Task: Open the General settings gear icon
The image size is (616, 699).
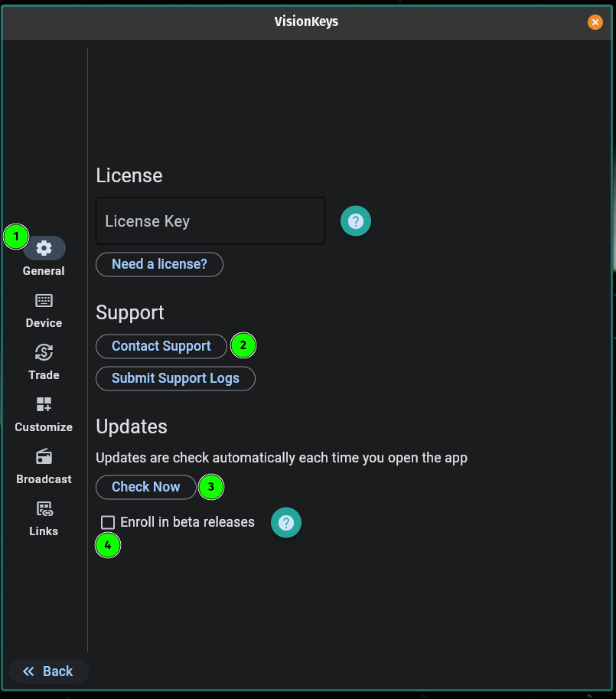Action: pos(44,248)
